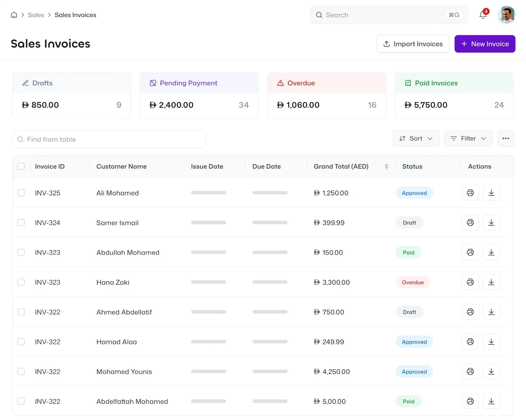
Task: Download invoice for Ahmed Abdellatif
Action: tap(491, 312)
